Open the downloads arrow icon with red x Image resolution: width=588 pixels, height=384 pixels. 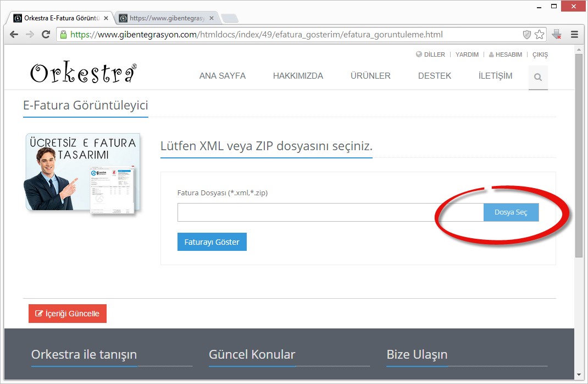pyautogui.click(x=556, y=34)
